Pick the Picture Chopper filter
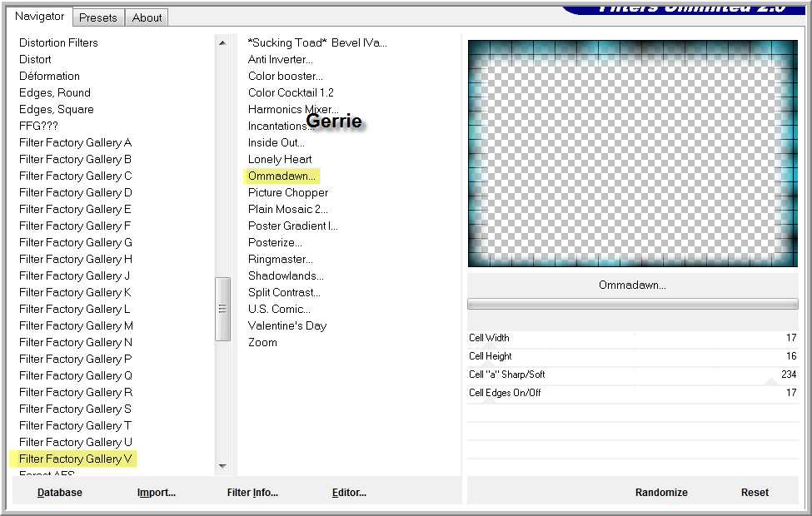Image resolution: width=812 pixels, height=516 pixels. click(x=288, y=192)
